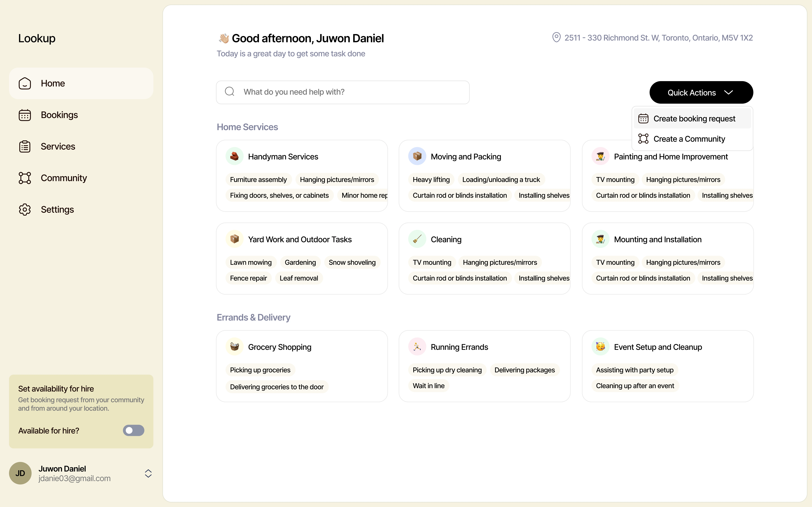812x507 pixels.
Task: Click the Bookings calendar icon
Action: [25, 115]
